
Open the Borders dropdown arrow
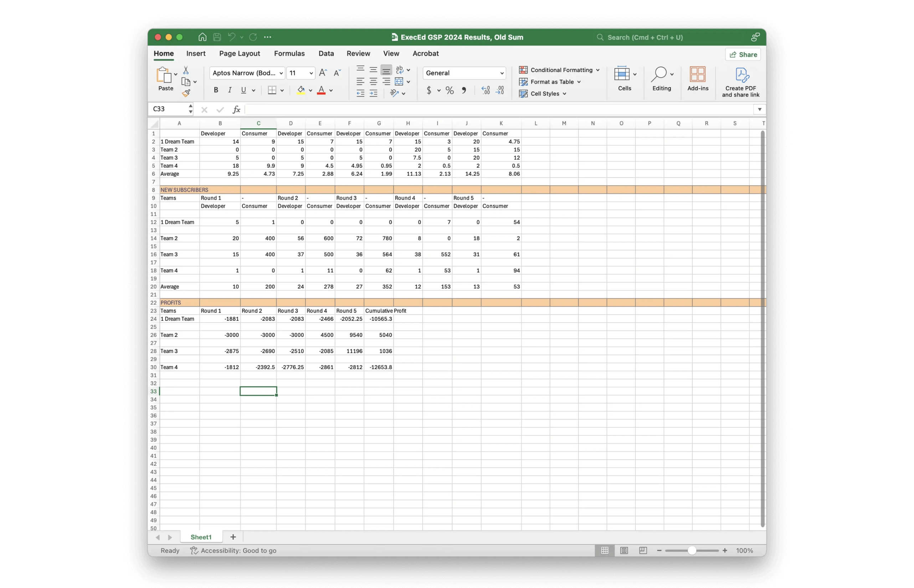282,90
